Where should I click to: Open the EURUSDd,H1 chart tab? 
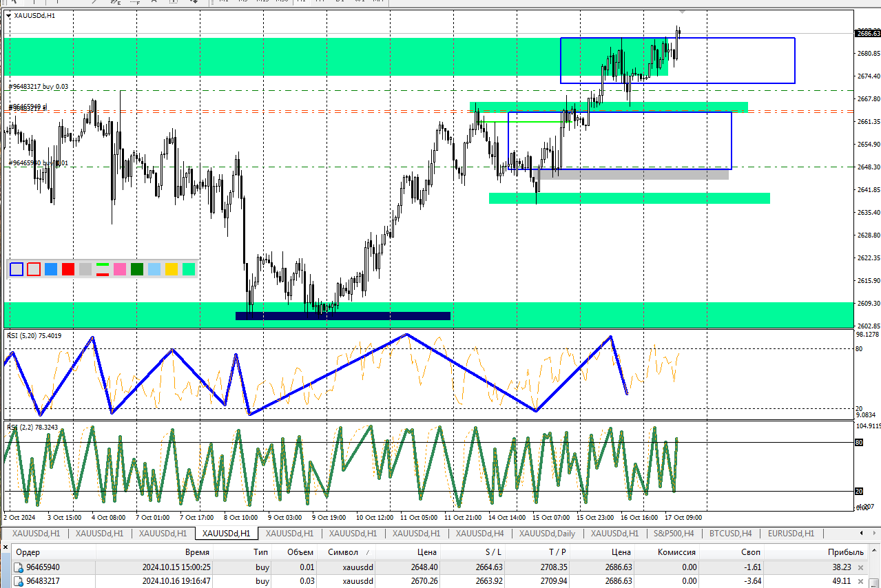click(791, 534)
